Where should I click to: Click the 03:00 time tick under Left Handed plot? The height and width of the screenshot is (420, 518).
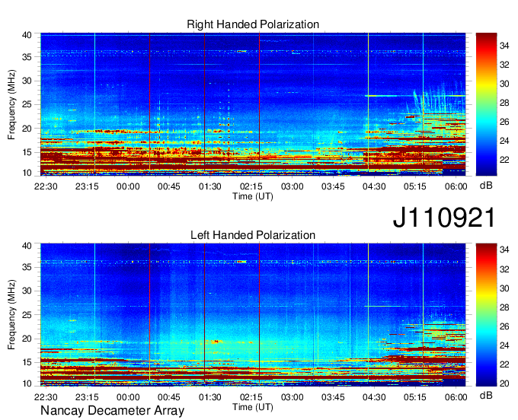(x=292, y=397)
